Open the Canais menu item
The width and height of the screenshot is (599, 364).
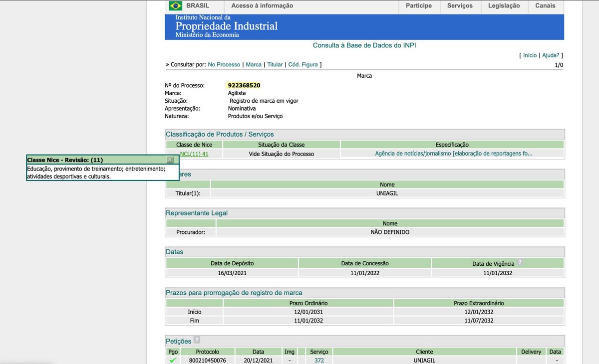[545, 6]
